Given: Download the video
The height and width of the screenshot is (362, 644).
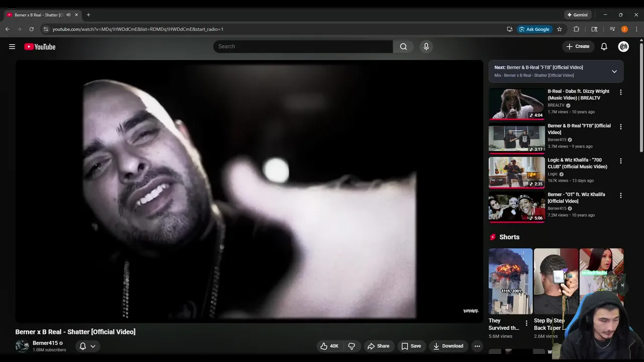Looking at the screenshot, I should pos(448,346).
